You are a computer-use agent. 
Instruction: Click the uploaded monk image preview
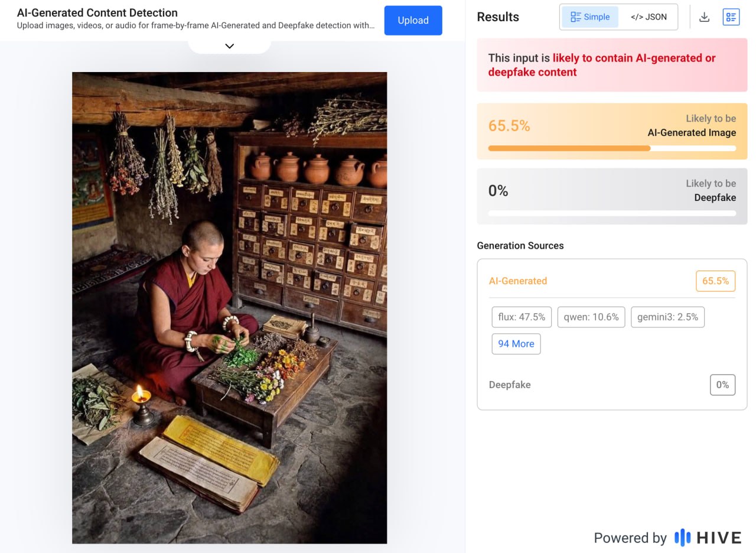(x=229, y=307)
